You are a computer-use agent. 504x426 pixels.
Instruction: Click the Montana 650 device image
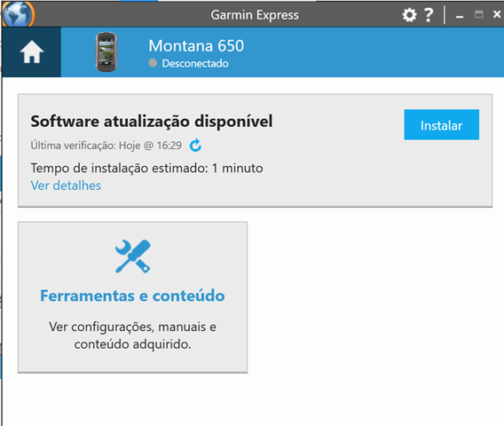click(x=106, y=51)
